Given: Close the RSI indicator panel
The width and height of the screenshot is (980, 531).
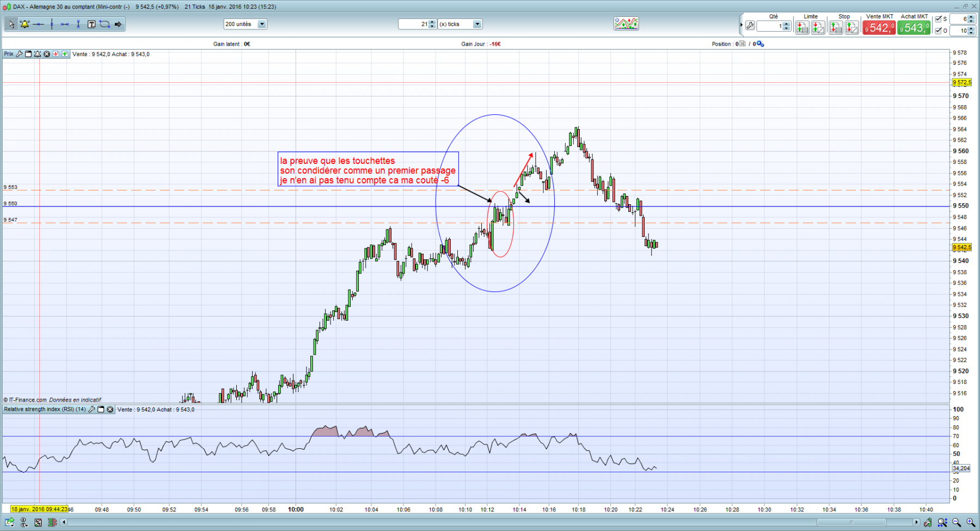Looking at the screenshot, I should coord(110,410).
